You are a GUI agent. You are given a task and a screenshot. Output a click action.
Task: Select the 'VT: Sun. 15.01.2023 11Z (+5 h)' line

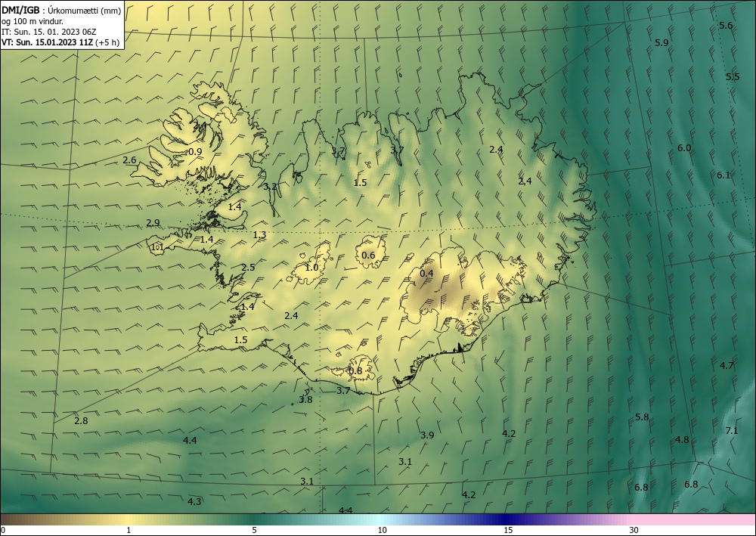tap(60, 42)
